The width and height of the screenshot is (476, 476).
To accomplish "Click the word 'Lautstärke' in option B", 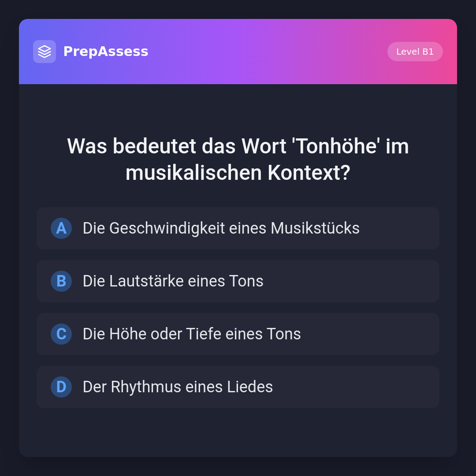I will pos(146,281).
